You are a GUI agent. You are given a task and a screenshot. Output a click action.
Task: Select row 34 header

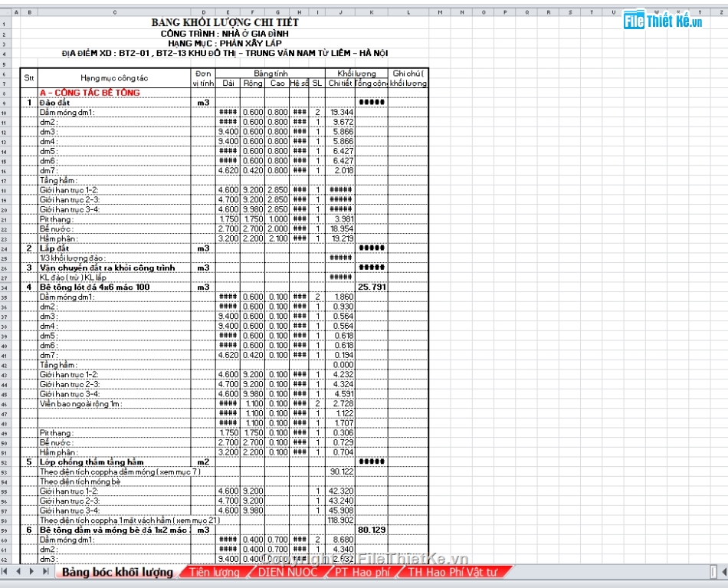click(x=4, y=287)
